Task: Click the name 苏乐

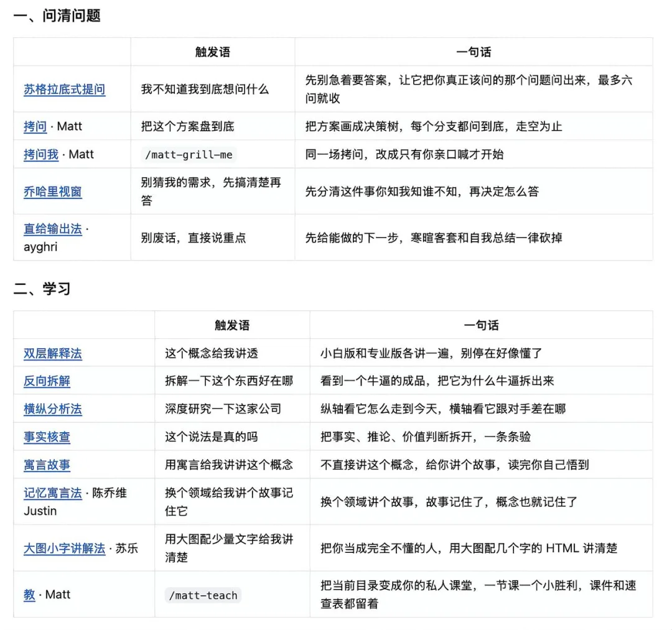Action: (127, 548)
